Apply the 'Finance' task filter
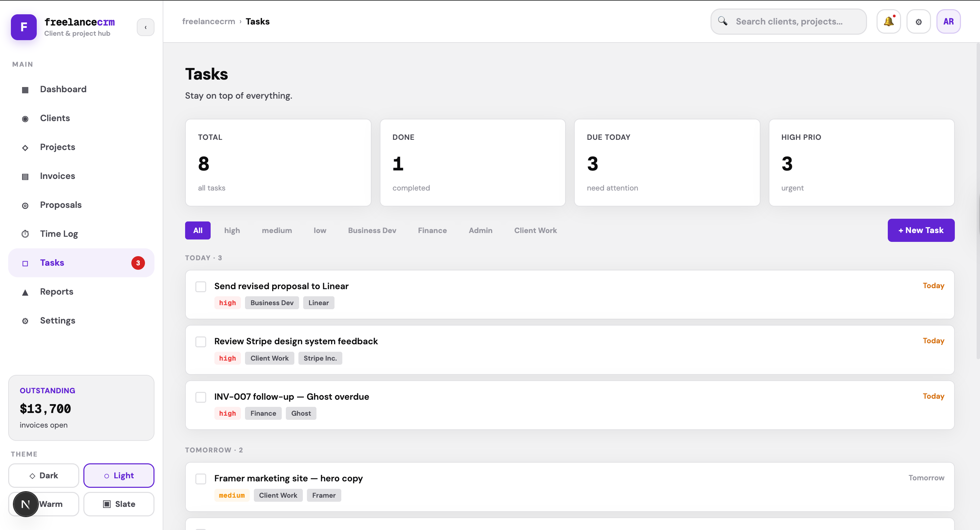The image size is (980, 530). point(432,230)
